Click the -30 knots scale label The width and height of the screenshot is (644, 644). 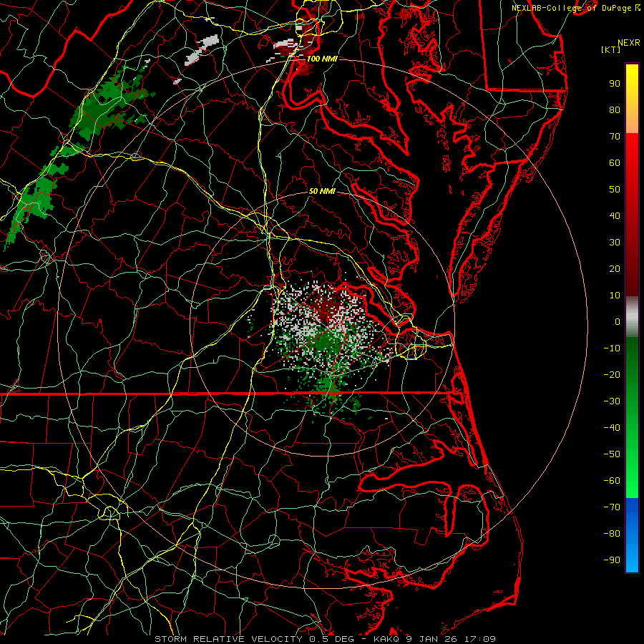click(612, 401)
